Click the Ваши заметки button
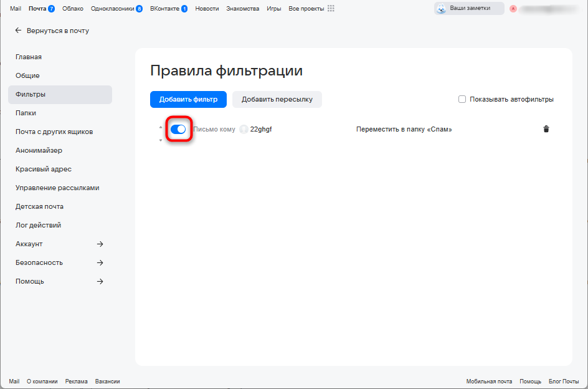Viewport: 588px width, 389px height. 469,8
